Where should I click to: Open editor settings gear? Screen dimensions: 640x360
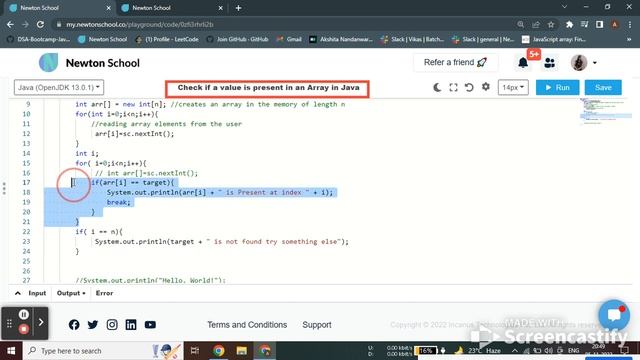coord(485,87)
